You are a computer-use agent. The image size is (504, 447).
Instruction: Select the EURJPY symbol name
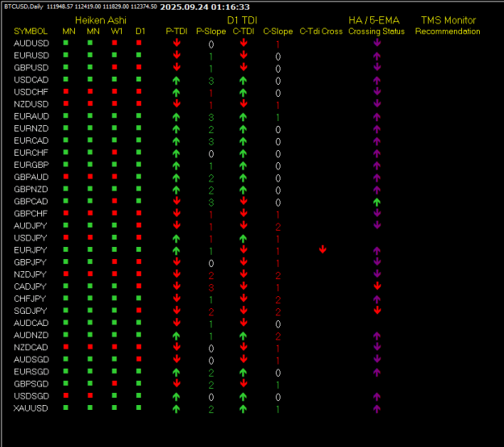point(31,250)
